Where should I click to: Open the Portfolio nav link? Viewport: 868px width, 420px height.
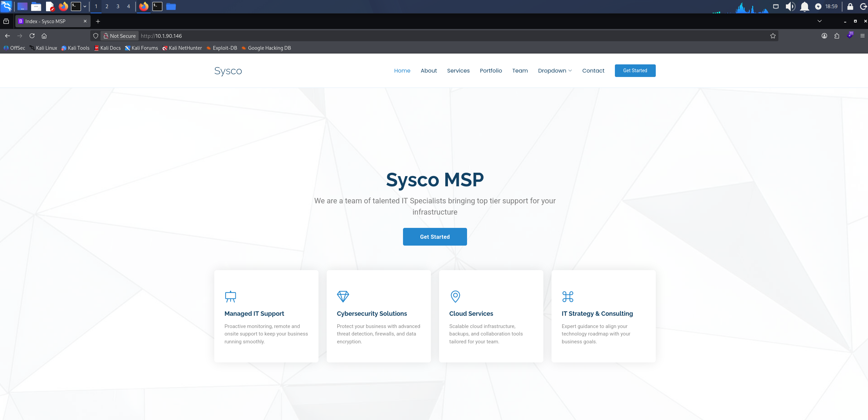[491, 71]
